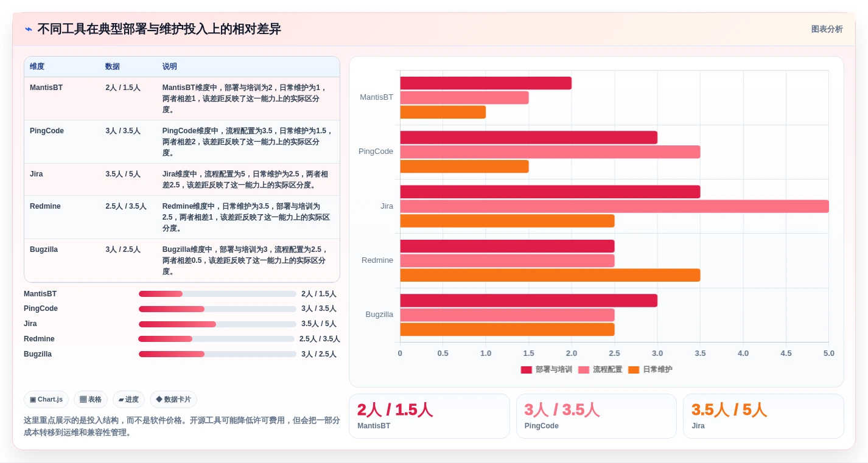Image resolution: width=868 pixels, height=463 pixels.
Task: Click the page title heading text
Action: coord(159,29)
